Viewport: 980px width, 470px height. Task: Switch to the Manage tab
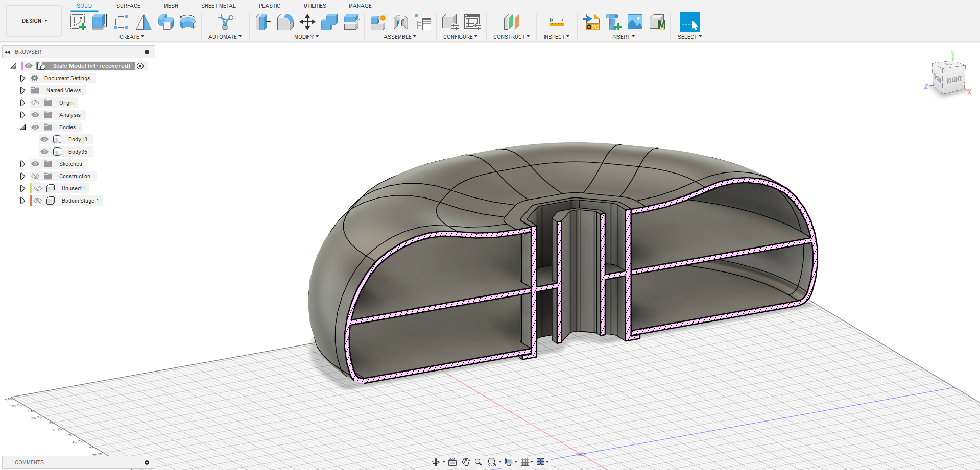[x=360, y=6]
